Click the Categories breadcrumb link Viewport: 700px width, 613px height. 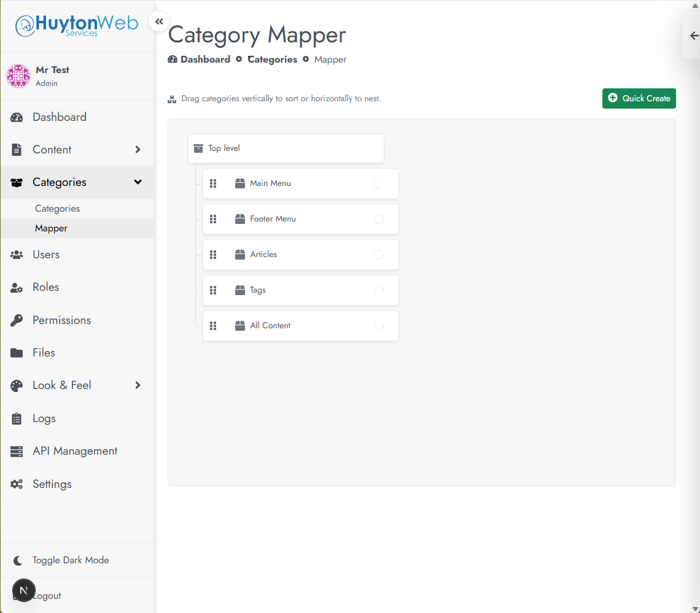point(272,60)
